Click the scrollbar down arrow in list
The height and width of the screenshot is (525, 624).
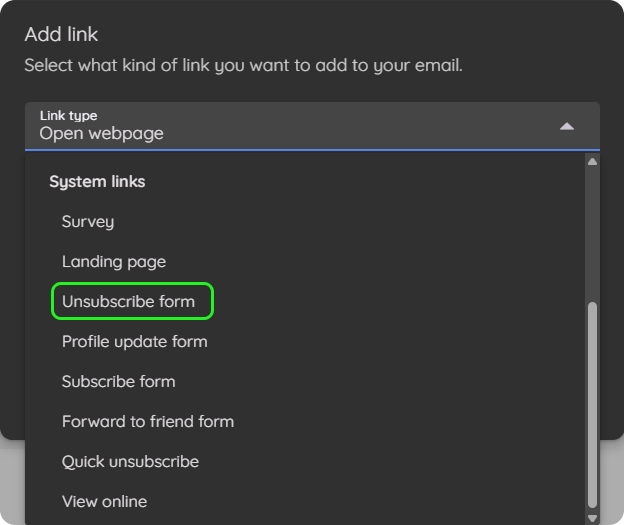tap(592, 518)
